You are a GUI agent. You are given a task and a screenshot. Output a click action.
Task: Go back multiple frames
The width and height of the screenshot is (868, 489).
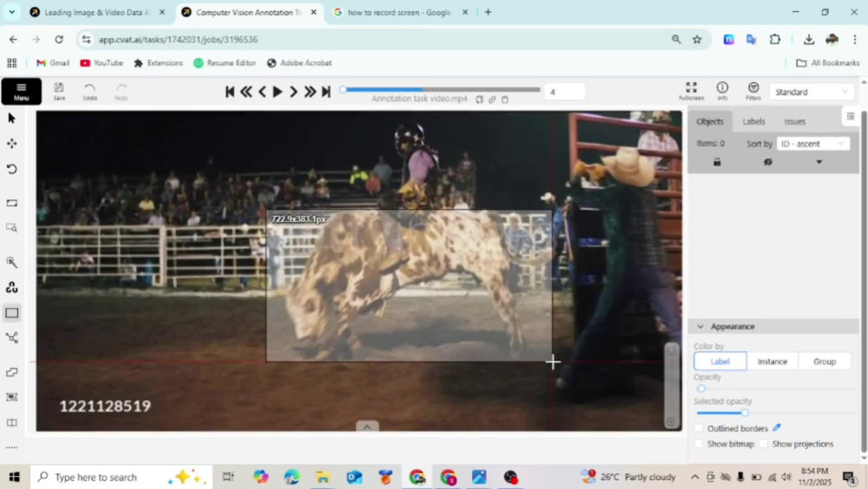(247, 92)
